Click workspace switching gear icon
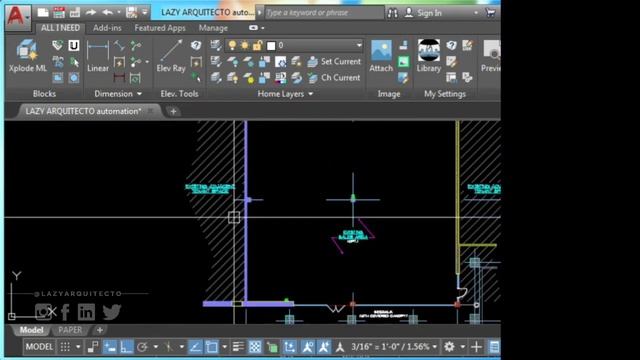 (449, 347)
